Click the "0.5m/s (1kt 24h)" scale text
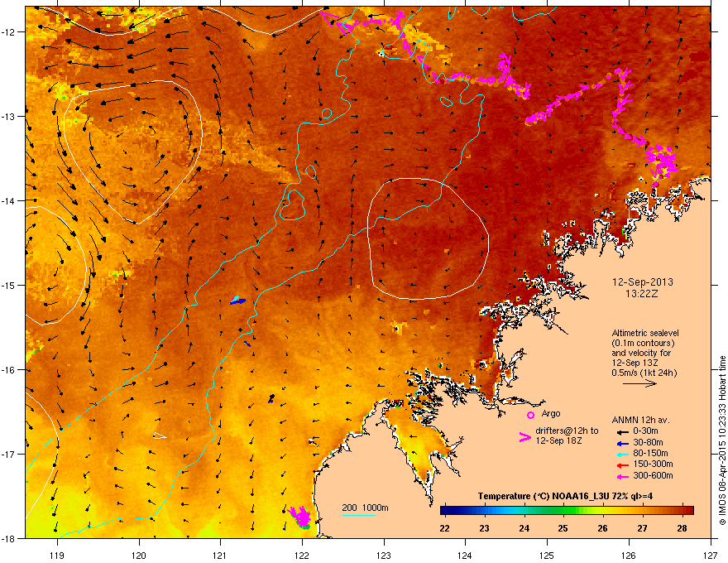 point(644,373)
